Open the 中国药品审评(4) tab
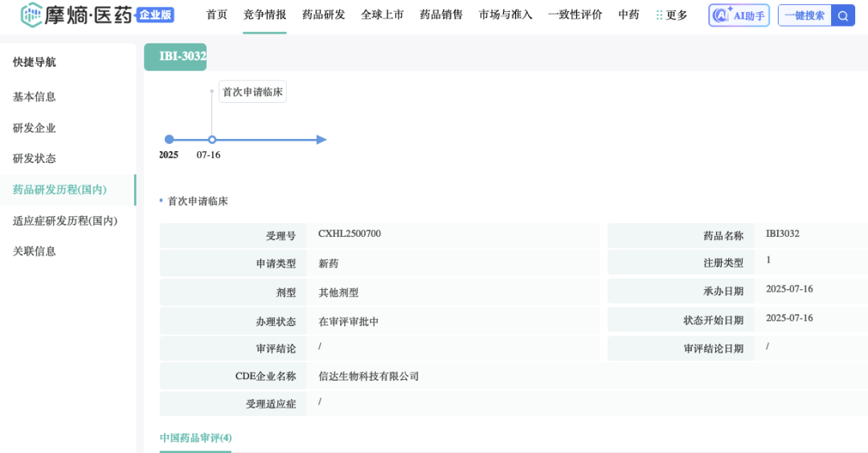 tap(195, 438)
